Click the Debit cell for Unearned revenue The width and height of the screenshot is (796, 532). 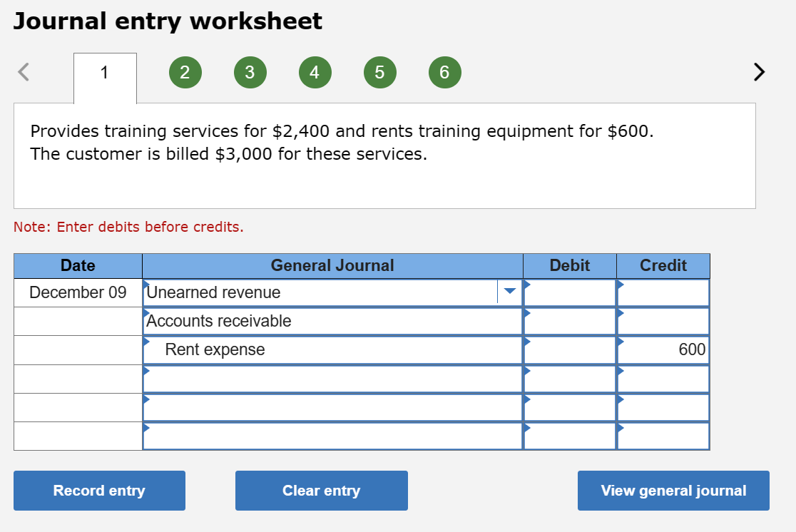(569, 292)
